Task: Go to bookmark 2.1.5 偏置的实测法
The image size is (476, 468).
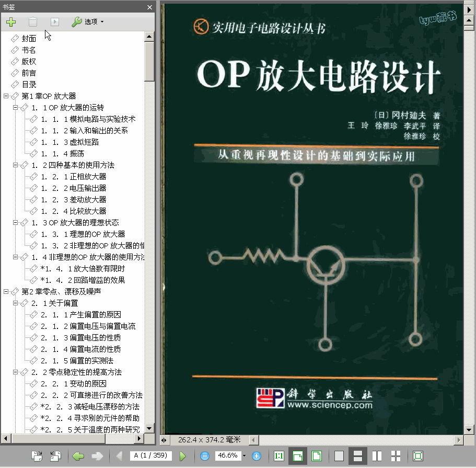Action: coord(77,361)
